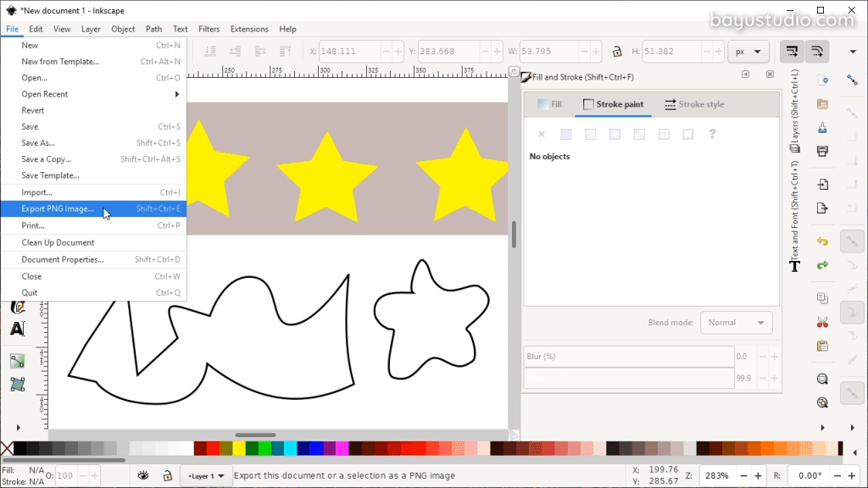The height and width of the screenshot is (488, 868).
Task: Open Document Properties menu entry
Action: click(x=63, y=259)
